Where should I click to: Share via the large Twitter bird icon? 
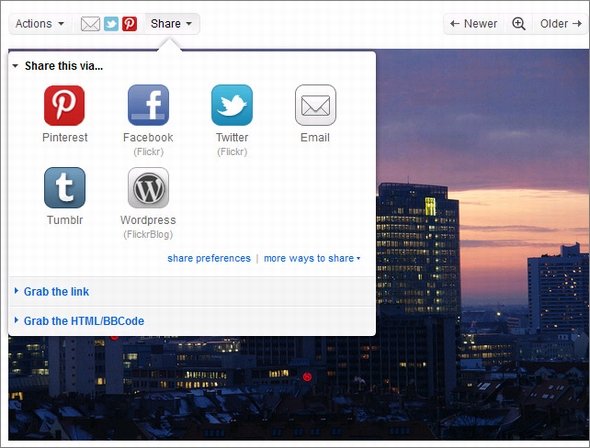click(232, 105)
